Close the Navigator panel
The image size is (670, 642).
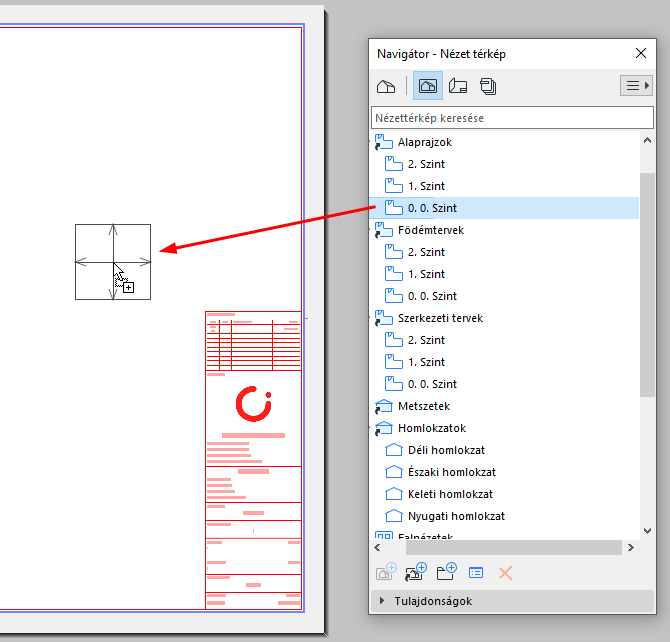(x=641, y=53)
